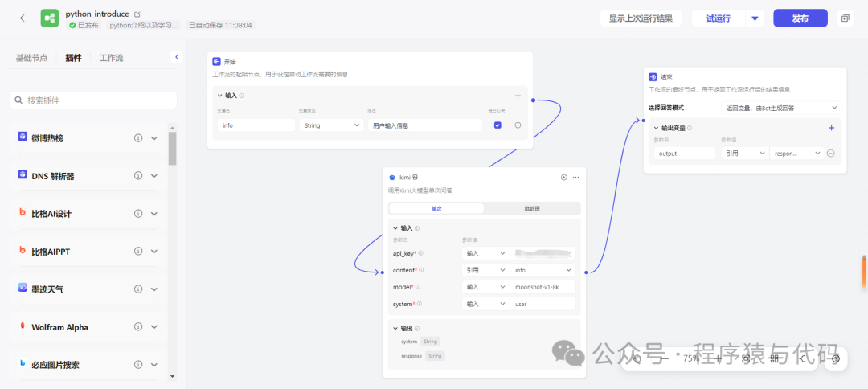Viewport: 868px width, 389px height.
Task: Expand the 微博热榜 plugin row
Action: (x=154, y=137)
